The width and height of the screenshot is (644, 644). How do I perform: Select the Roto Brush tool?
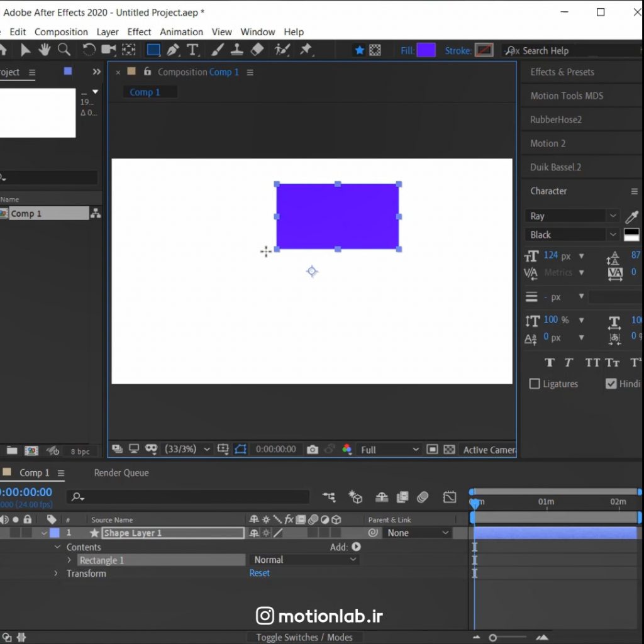pos(282,50)
